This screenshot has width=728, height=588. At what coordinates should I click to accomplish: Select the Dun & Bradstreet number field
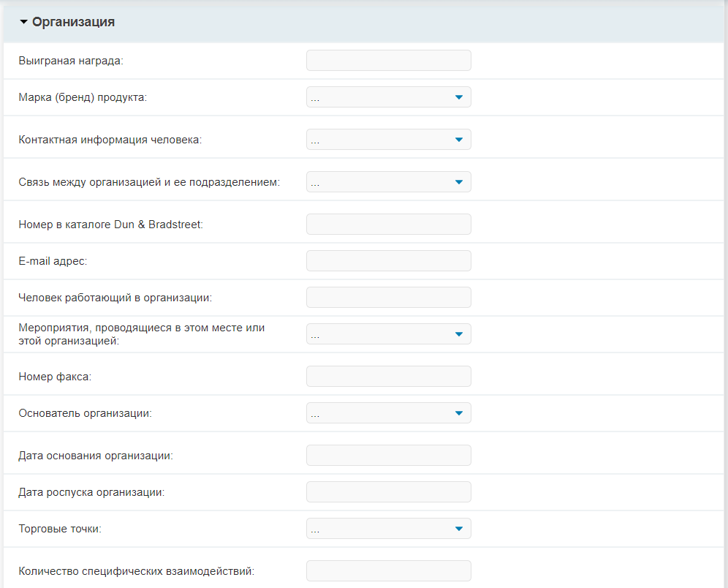(x=389, y=224)
